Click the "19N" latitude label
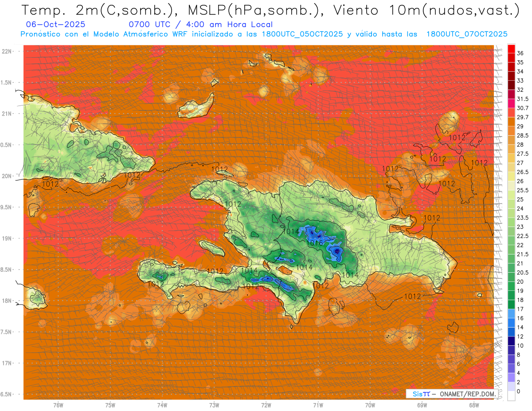 point(8,238)
